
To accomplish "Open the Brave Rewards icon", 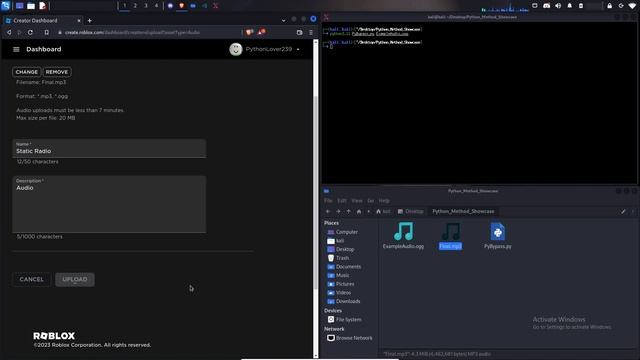I will [261, 32].
